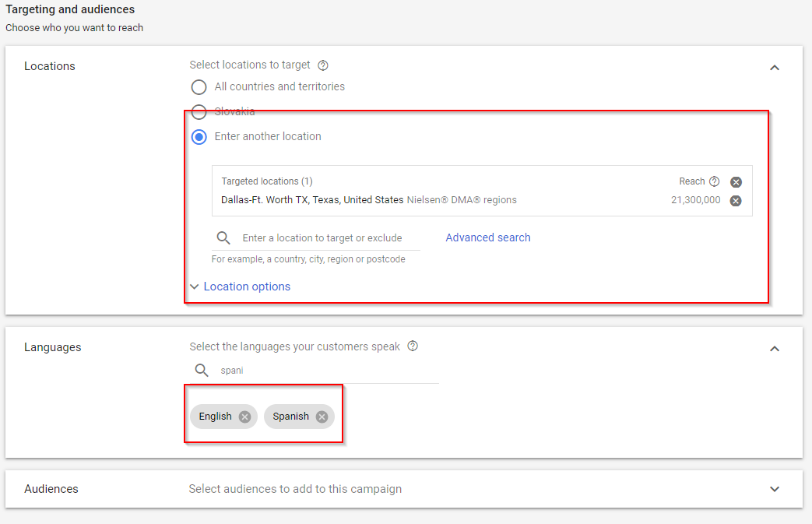Click help icon next to 'Select locations to target'

(x=323, y=65)
